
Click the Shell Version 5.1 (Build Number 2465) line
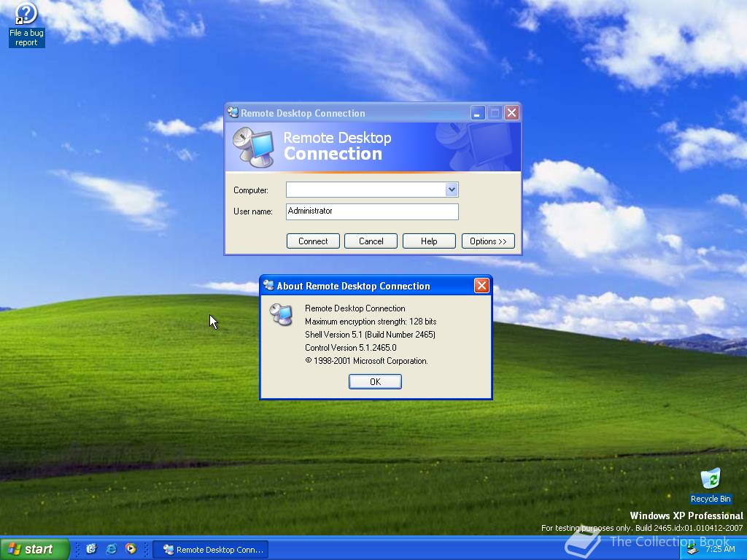(x=370, y=334)
